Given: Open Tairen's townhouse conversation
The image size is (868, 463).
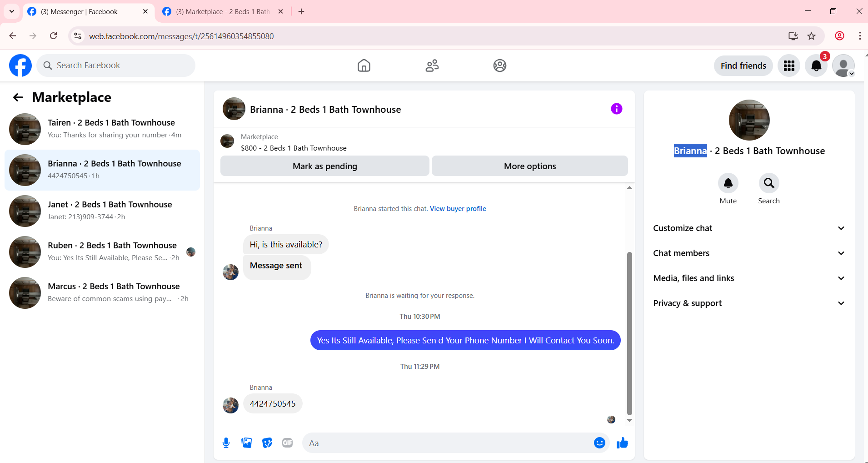Looking at the screenshot, I should [x=102, y=129].
